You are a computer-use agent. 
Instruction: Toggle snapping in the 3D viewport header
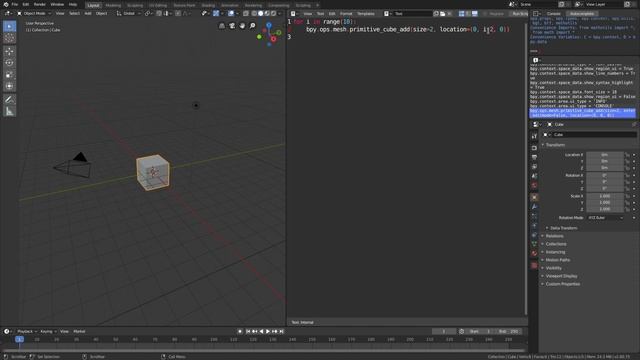point(159,13)
